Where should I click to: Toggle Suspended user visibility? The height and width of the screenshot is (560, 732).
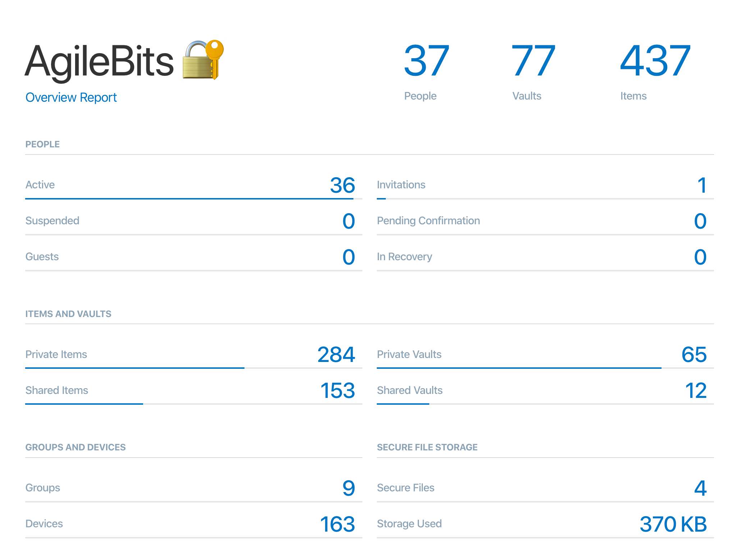pos(51,221)
